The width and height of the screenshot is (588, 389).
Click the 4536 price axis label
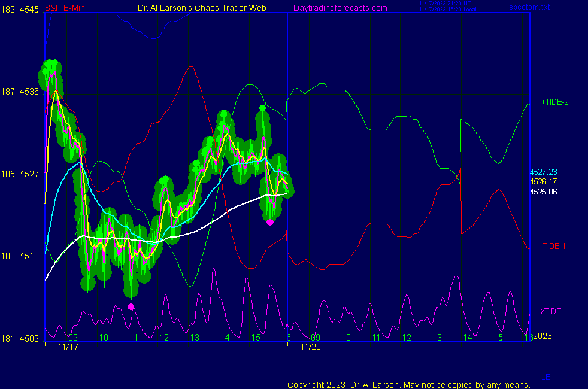[x=30, y=92]
